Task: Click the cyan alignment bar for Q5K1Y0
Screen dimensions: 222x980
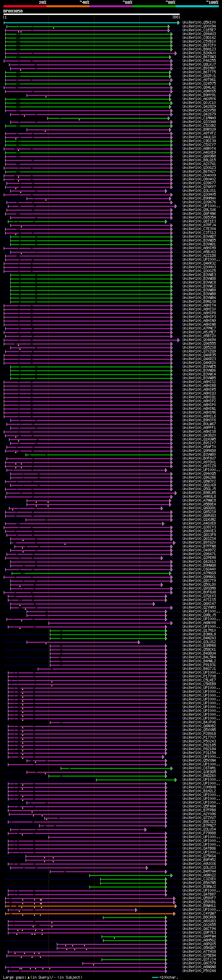Action: [x=92, y=23]
